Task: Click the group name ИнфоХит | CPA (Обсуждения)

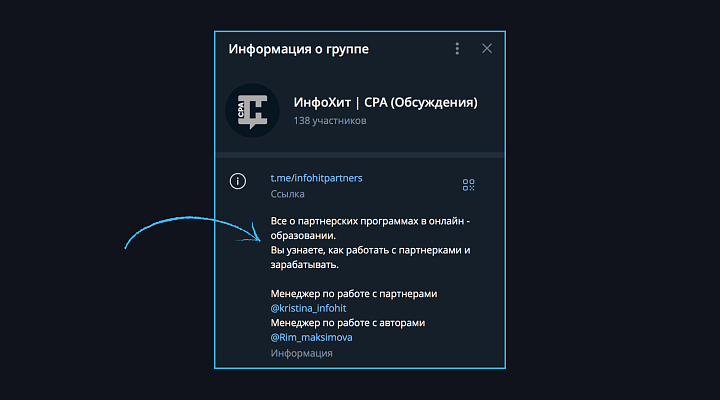Action: coord(385,102)
